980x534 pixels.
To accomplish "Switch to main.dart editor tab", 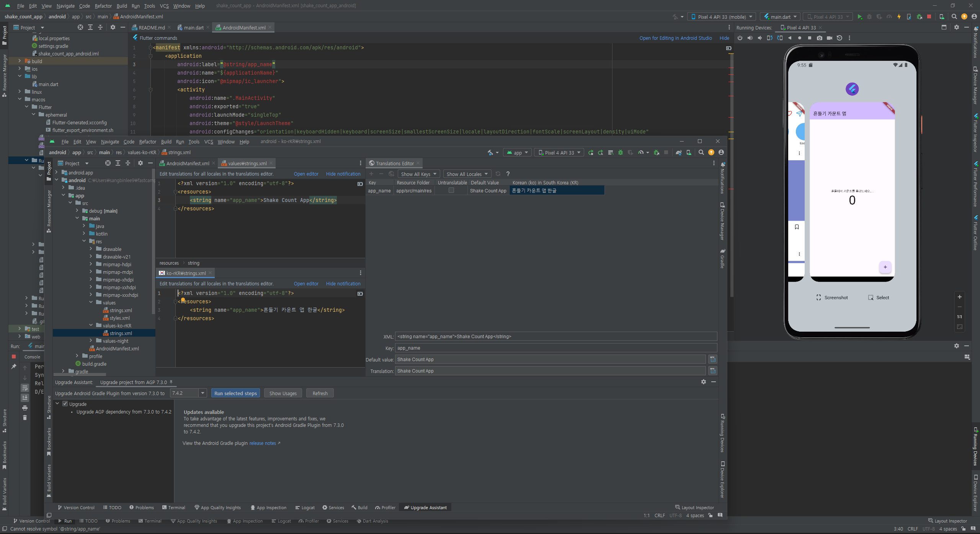I will pyautogui.click(x=193, y=28).
